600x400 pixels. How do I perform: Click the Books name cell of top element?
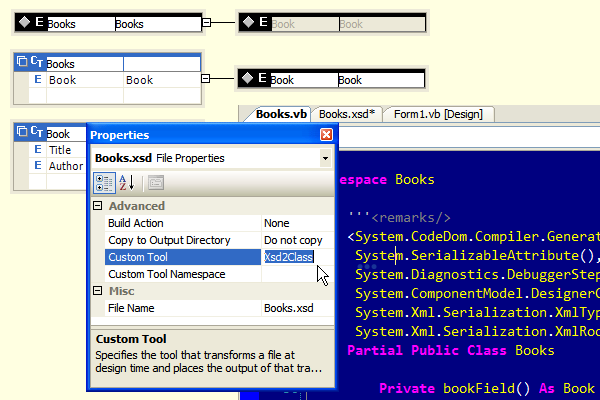(81, 24)
